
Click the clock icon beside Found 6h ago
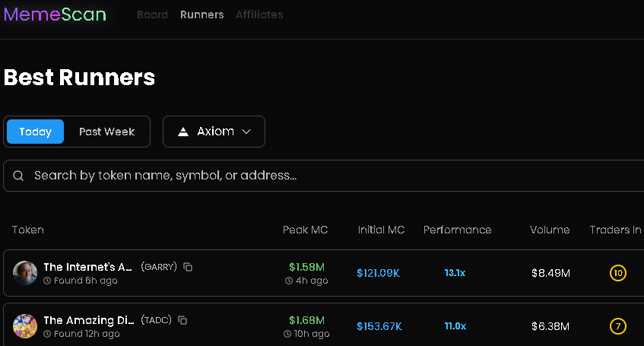coord(47,281)
